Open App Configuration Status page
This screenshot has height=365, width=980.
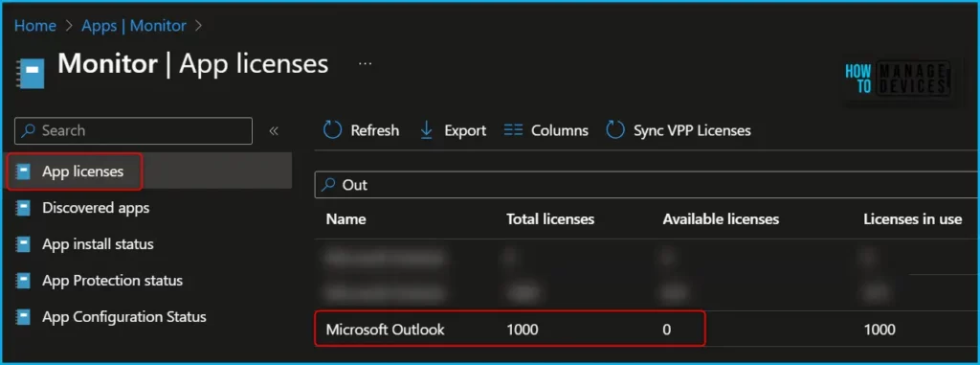(124, 317)
